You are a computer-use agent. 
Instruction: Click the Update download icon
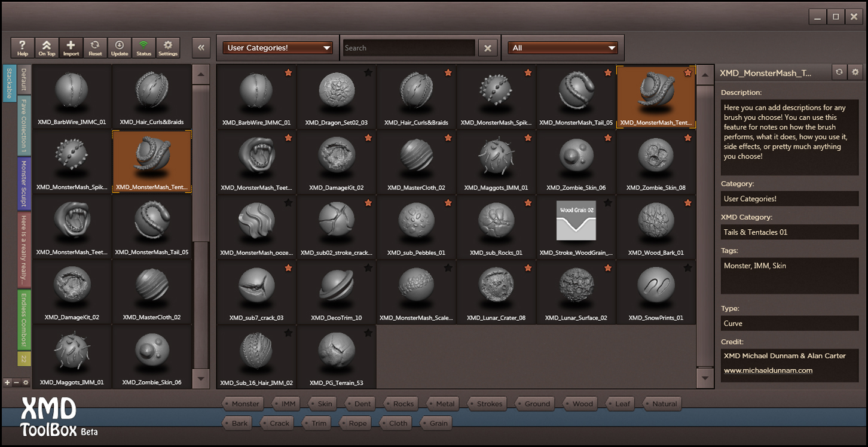tap(120, 47)
